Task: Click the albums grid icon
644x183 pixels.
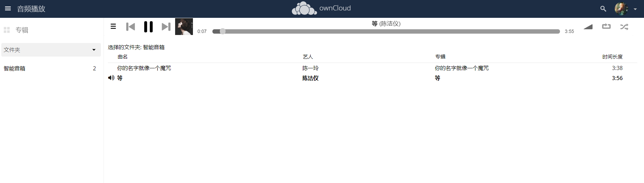Action: coord(7,30)
